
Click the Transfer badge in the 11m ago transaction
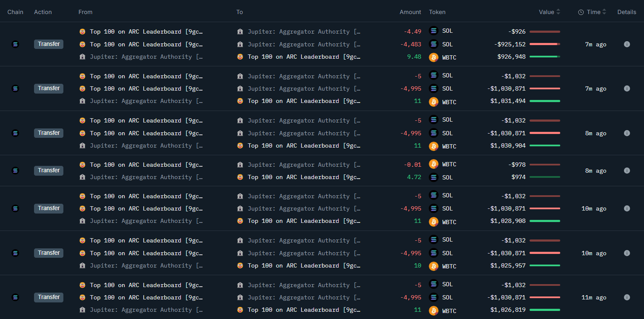[48, 297]
